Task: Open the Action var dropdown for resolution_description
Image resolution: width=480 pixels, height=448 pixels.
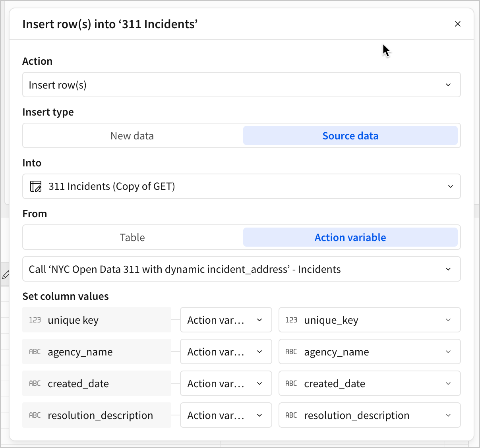Action: [226, 415]
